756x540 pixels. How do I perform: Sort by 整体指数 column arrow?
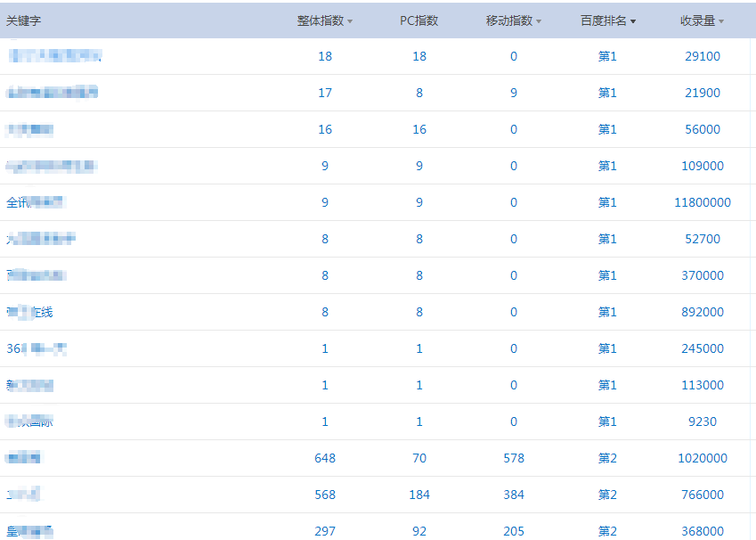[350, 21]
